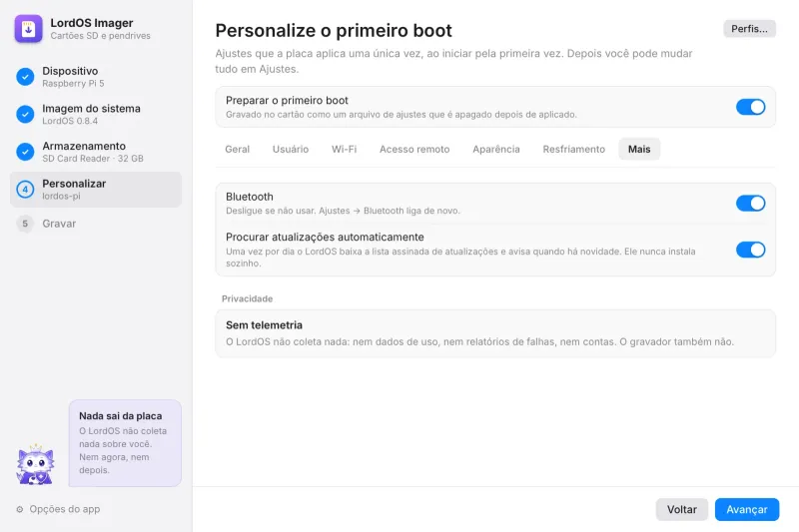
Task: Click the Armazenamento step checkmark icon
Action: tap(25, 152)
